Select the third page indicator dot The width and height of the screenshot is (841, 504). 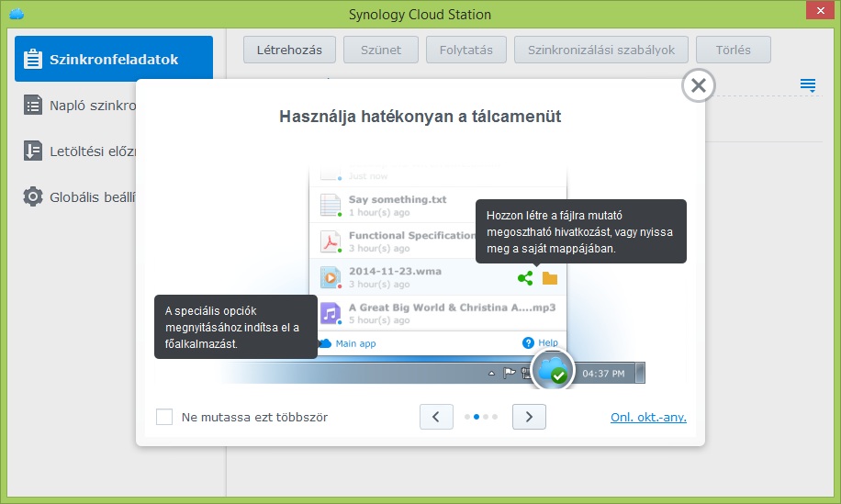(486, 417)
